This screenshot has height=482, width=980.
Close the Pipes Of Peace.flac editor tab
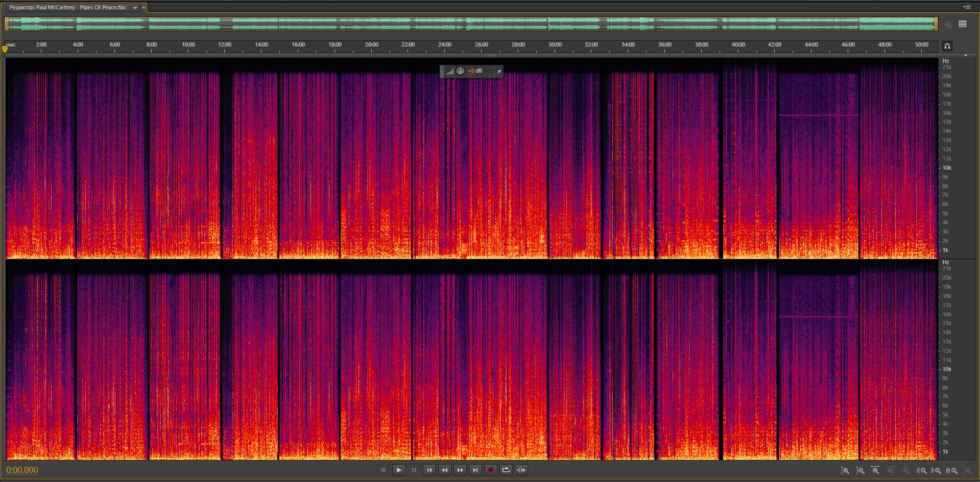[144, 8]
